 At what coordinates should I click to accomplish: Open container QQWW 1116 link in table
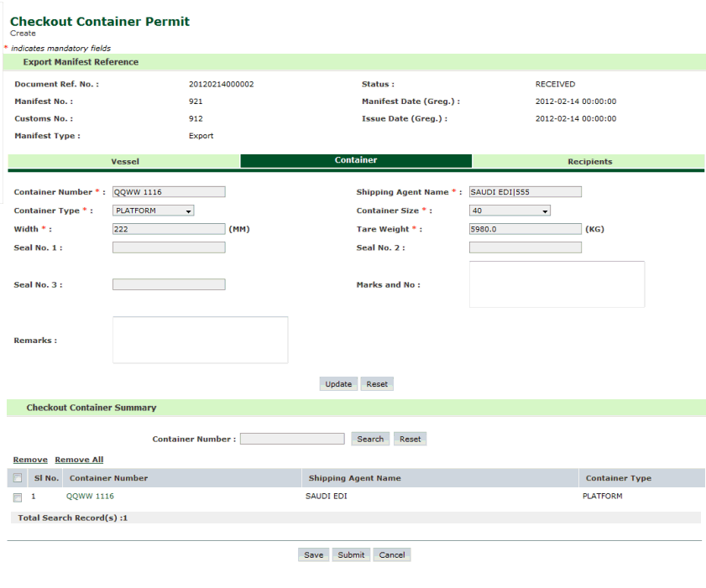(90, 497)
